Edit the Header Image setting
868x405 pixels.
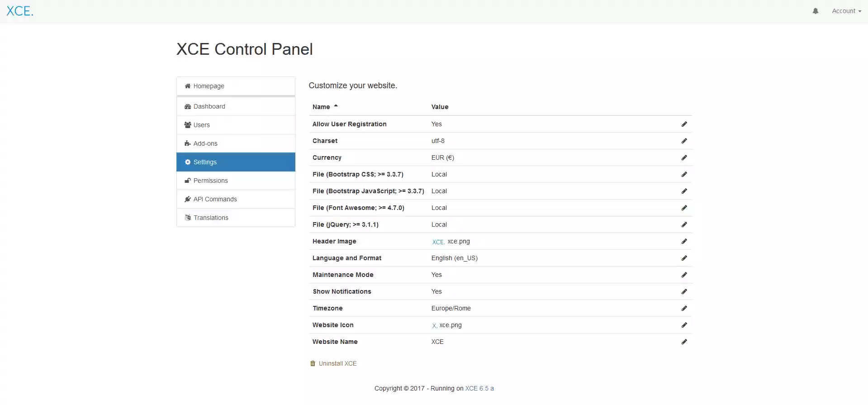684,241
